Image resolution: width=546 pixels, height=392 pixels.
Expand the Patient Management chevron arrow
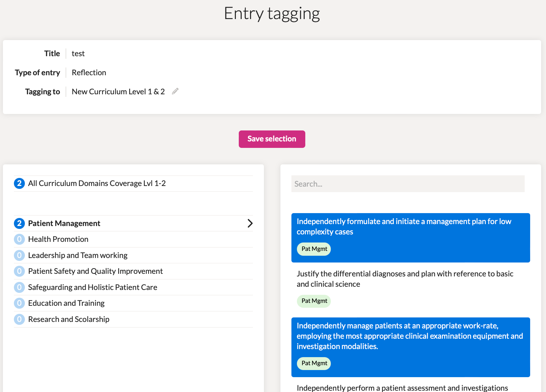pyautogui.click(x=250, y=223)
